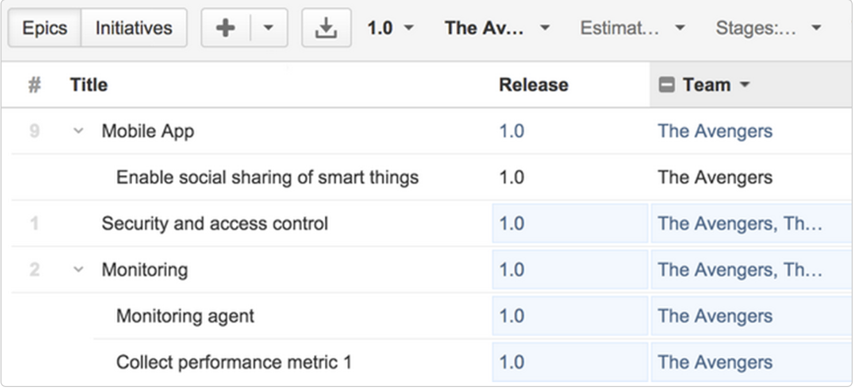Click the plus add icon
The width and height of the screenshot is (868, 388).
click(x=225, y=28)
